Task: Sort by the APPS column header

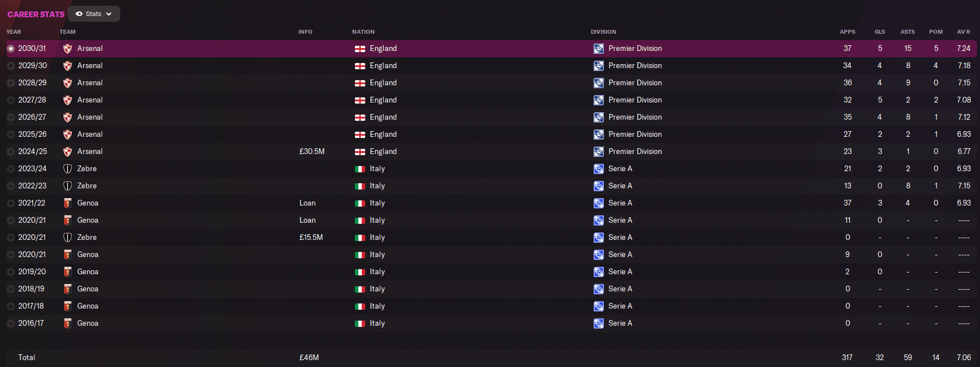Action: [847, 32]
